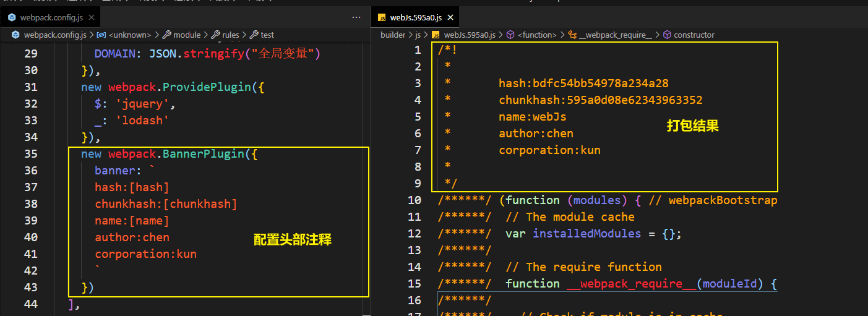Place cursor on the 'banner: `' line

[x=125, y=170]
